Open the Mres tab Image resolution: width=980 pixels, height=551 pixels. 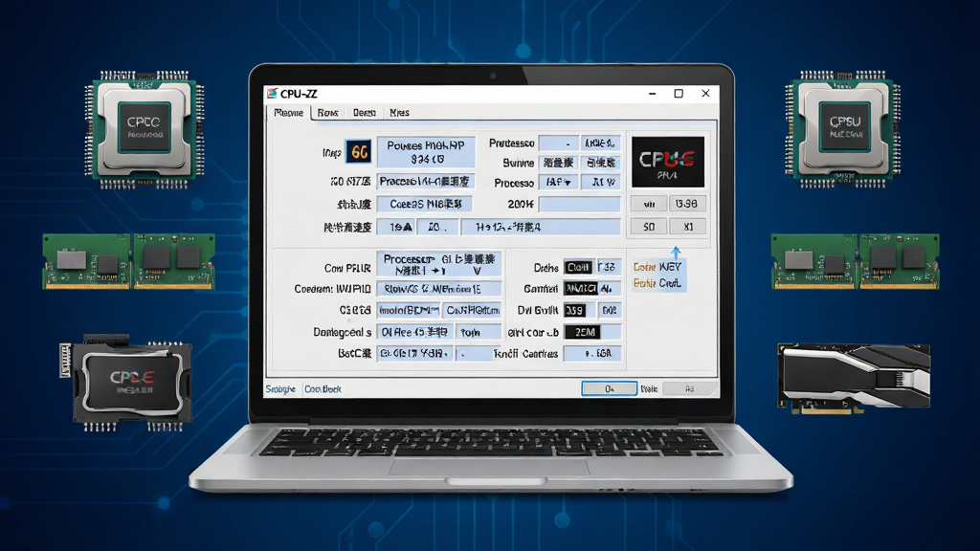pyautogui.click(x=399, y=113)
